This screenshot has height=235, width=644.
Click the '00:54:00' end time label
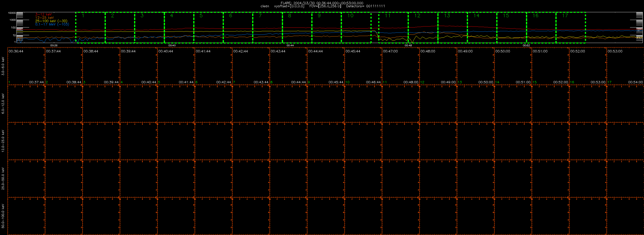pos(635,82)
